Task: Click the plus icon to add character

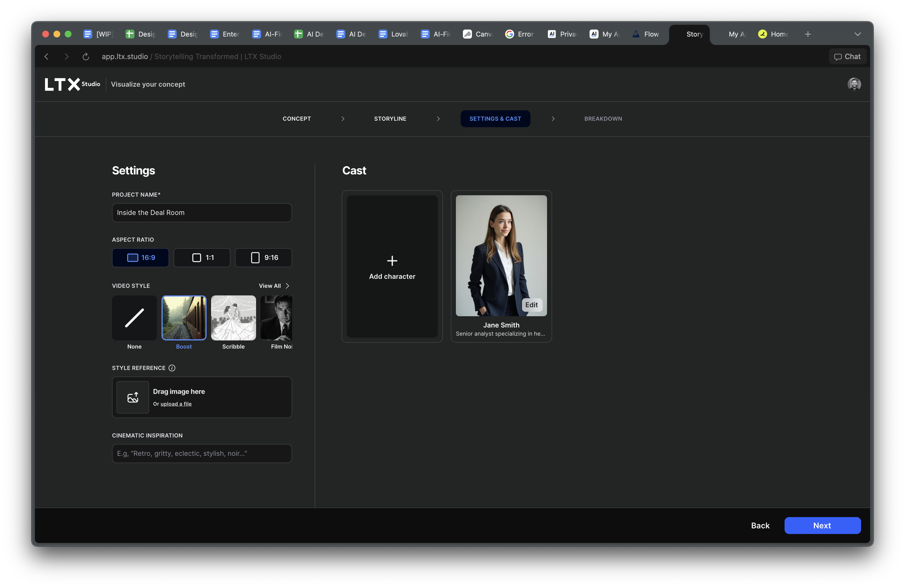Action: pos(392,261)
